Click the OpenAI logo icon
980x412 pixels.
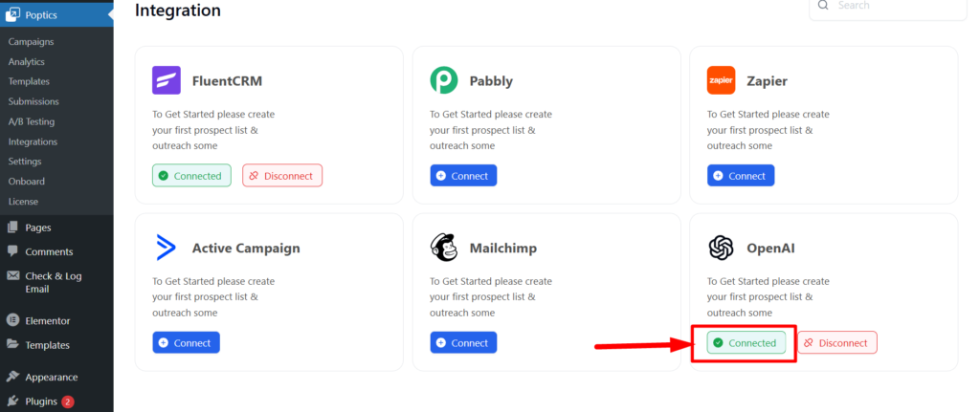(722, 248)
